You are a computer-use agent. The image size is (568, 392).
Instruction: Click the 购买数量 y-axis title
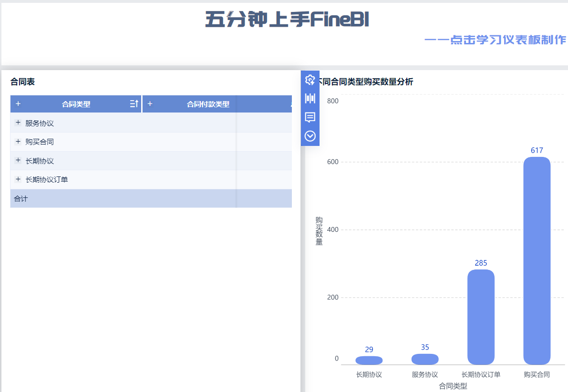coord(319,231)
